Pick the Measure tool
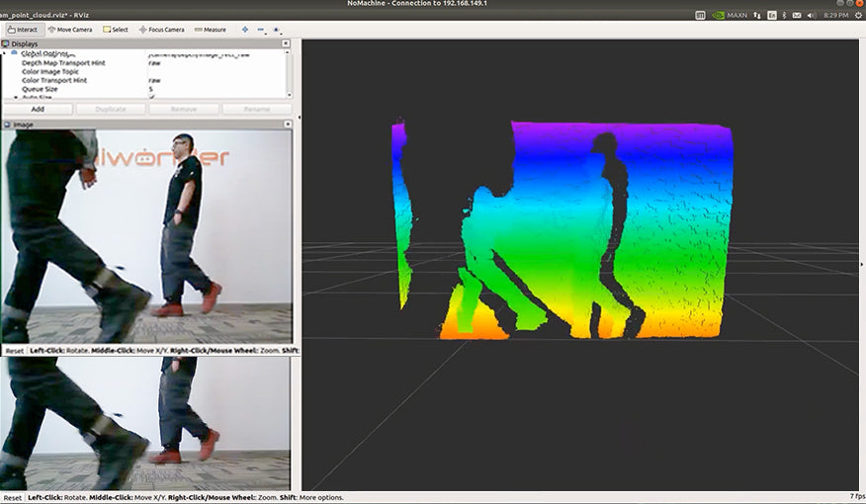Image resolution: width=866 pixels, height=504 pixels. [211, 30]
